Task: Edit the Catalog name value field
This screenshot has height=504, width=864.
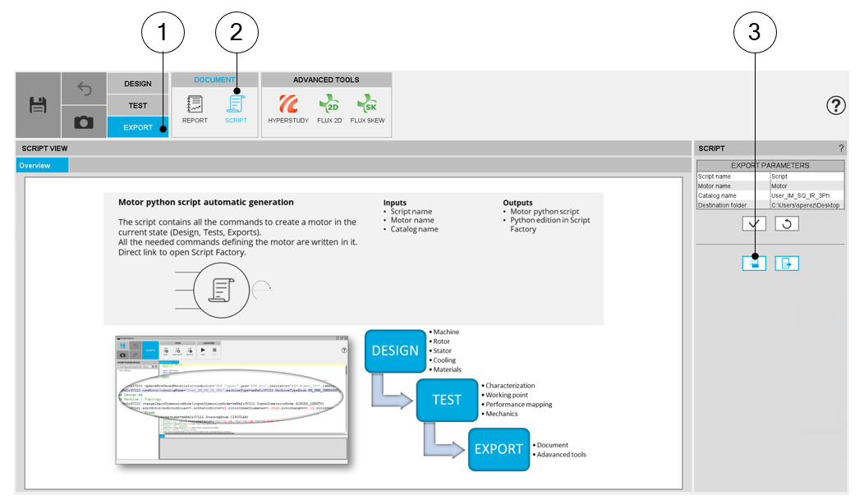Action: coord(807,195)
